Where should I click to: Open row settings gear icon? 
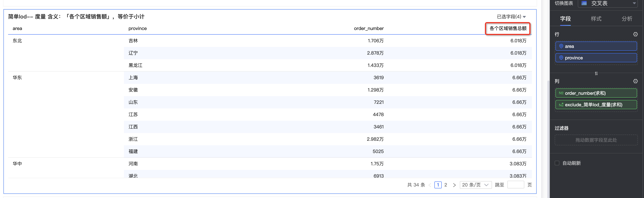pyautogui.click(x=635, y=34)
